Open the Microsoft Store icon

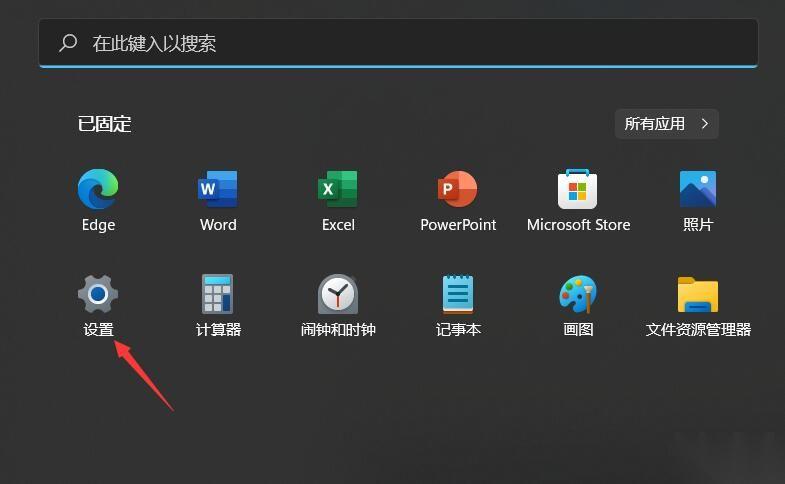pyautogui.click(x=578, y=189)
